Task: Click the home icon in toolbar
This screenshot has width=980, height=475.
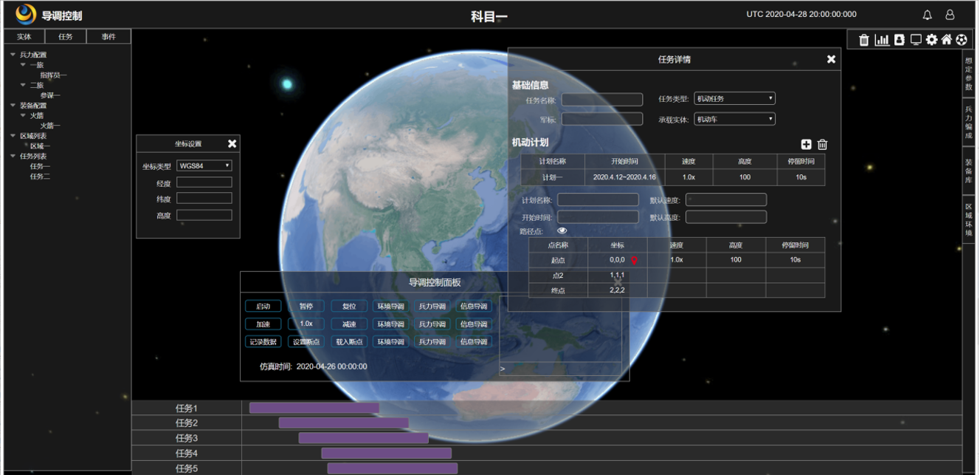Action: [x=946, y=40]
